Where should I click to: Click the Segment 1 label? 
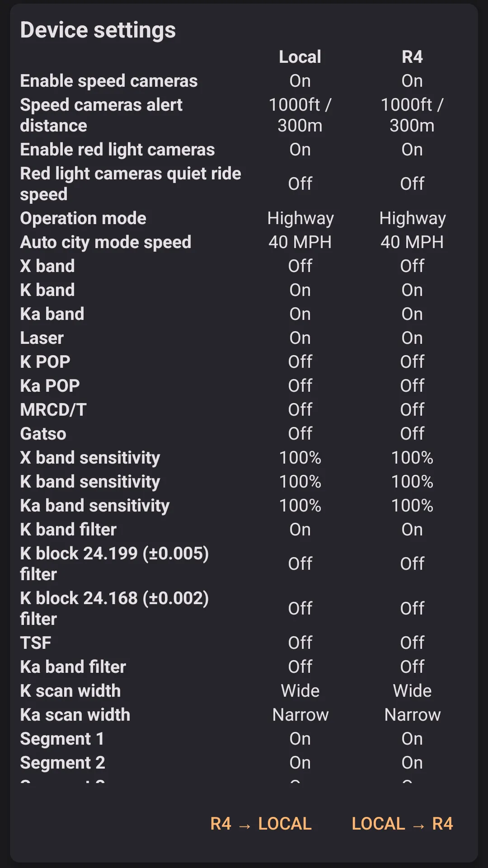click(62, 739)
